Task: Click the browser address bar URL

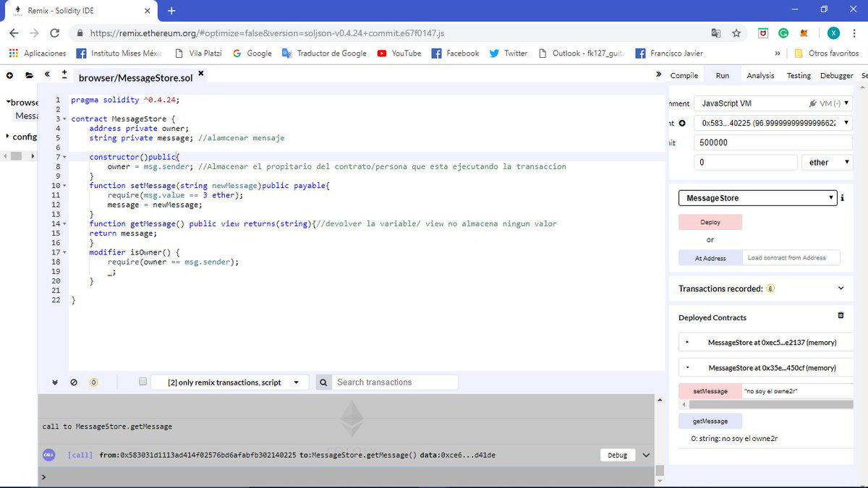Action: point(268,33)
